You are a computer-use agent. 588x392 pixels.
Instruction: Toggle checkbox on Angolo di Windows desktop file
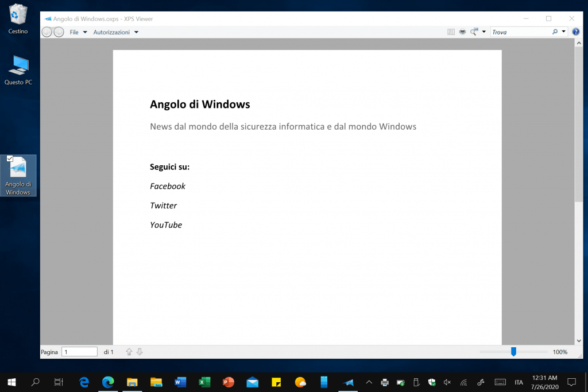coord(10,158)
